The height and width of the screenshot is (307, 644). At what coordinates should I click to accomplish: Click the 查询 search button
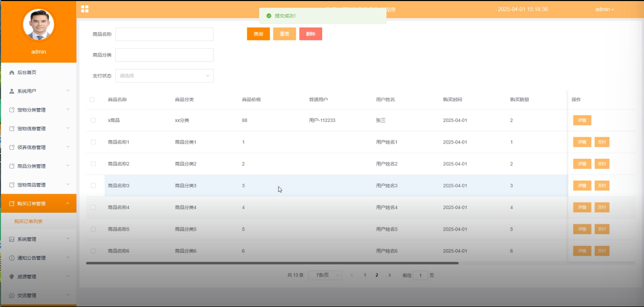(x=258, y=34)
